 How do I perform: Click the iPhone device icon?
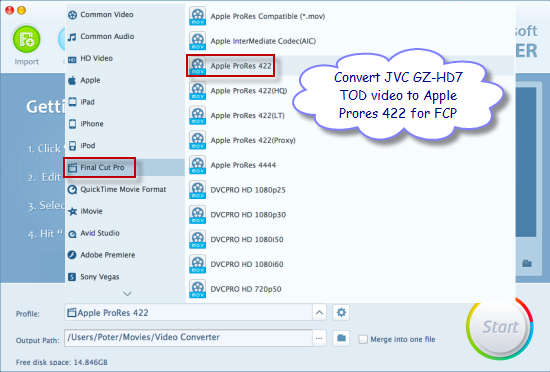[72, 124]
